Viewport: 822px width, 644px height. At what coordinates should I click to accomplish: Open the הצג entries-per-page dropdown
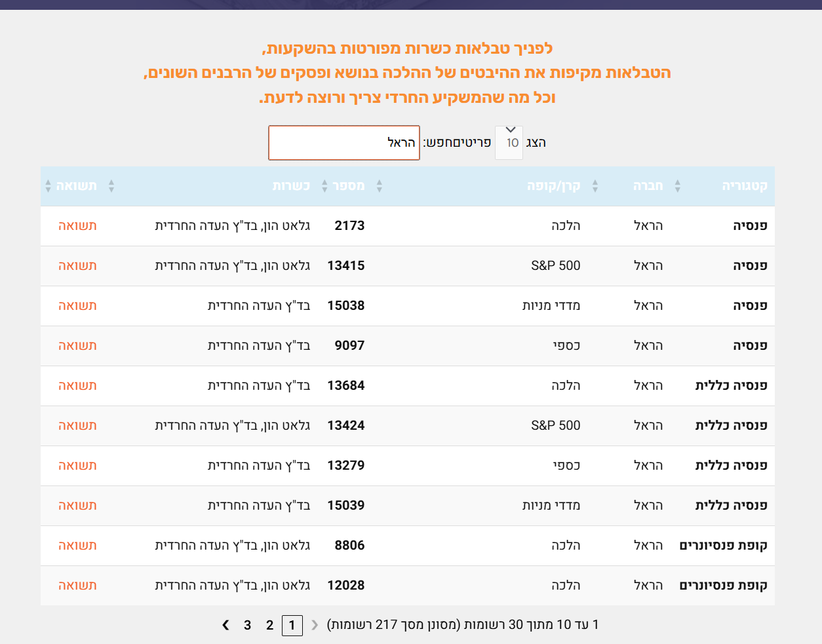pyautogui.click(x=509, y=142)
